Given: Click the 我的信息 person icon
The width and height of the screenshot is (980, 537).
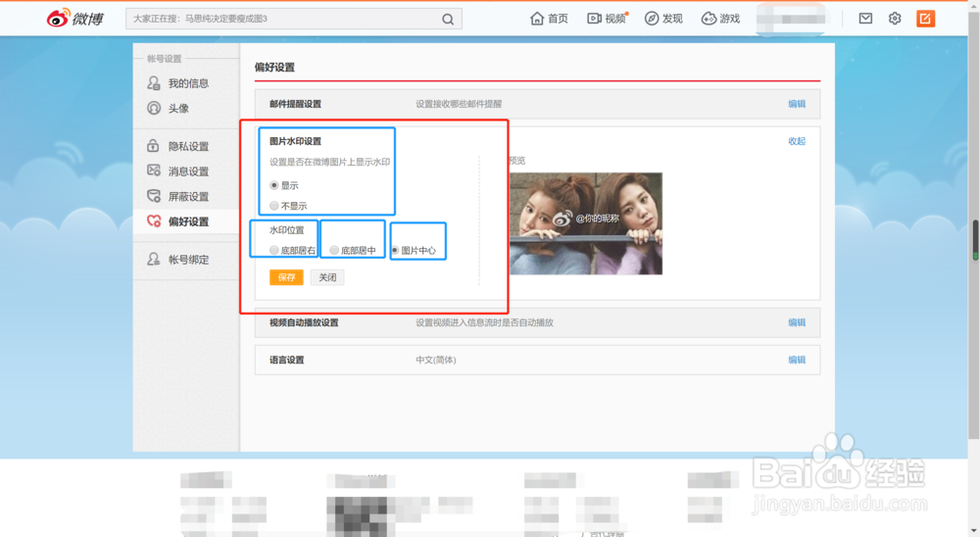Looking at the screenshot, I should 154,83.
